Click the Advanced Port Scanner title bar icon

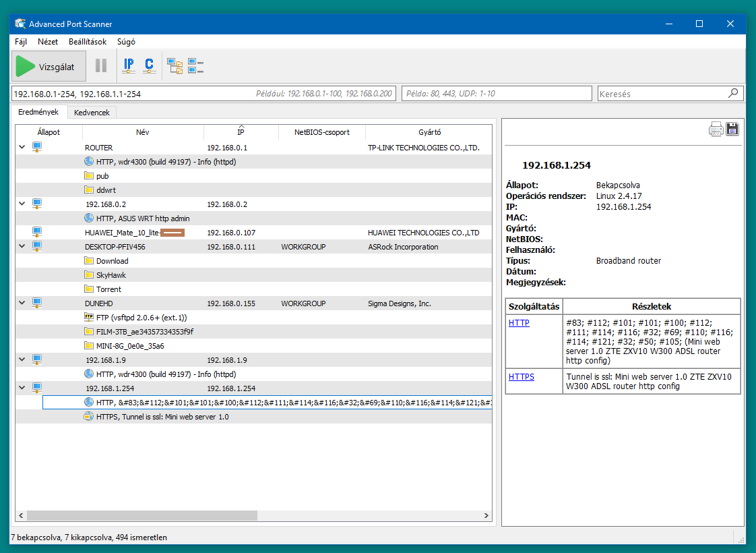pos(20,24)
